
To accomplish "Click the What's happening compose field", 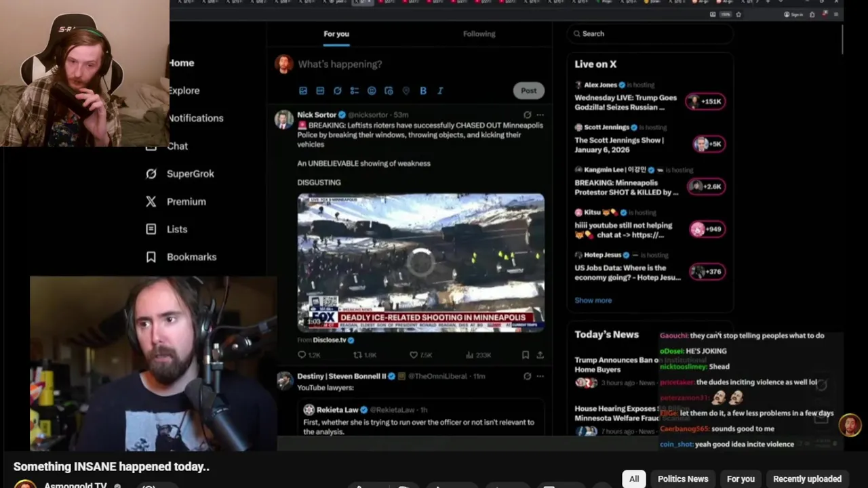I will pos(340,64).
